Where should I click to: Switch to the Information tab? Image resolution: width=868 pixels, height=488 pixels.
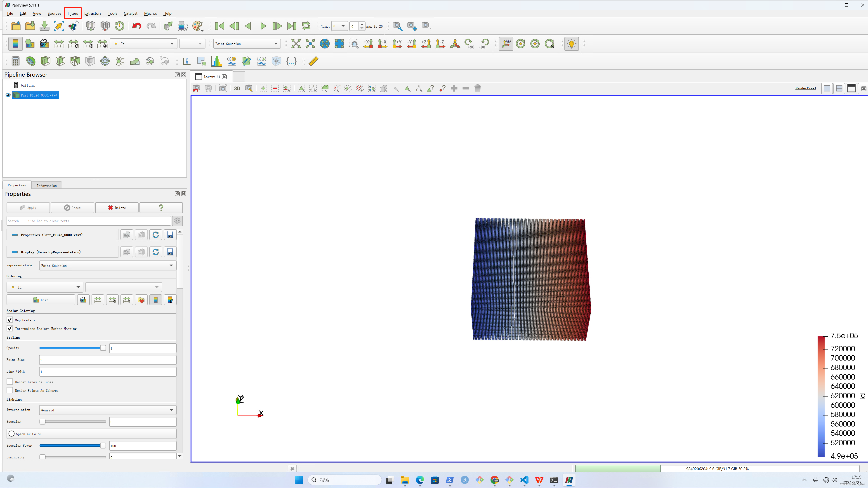tap(47, 185)
